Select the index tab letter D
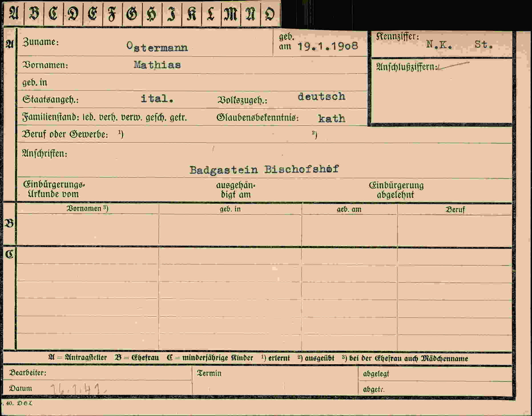Viewport: 532px width, 416px height. (73, 13)
